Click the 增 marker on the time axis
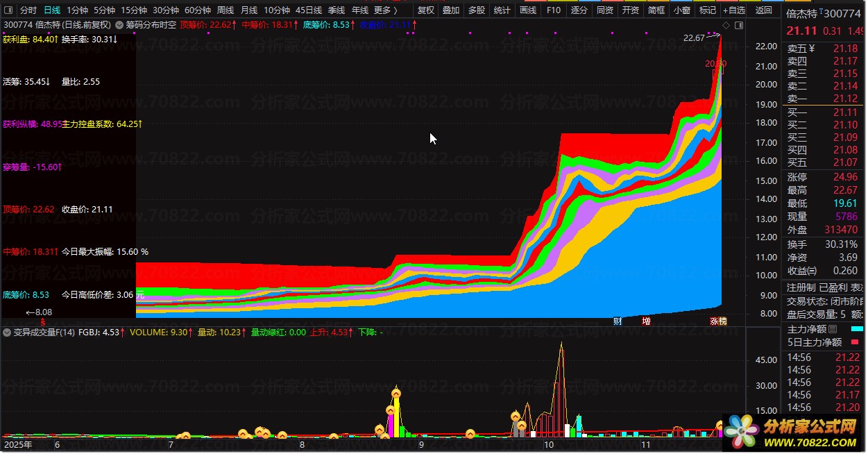This screenshot has height=454, width=868. point(647,321)
